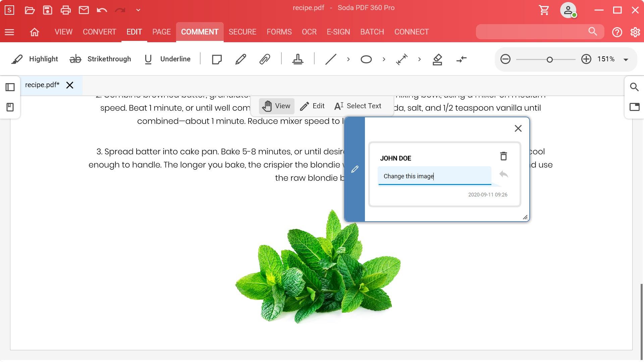Switch to the EDIT tab
Screen dimensions: 644x362
point(134,32)
